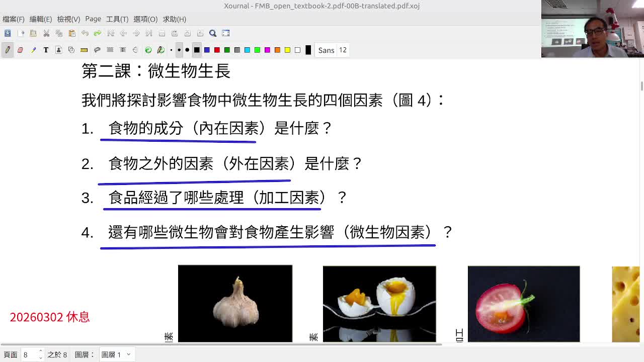644x362 pixels.
Task: Open the 檔案(F) menu
Action: tap(14, 19)
